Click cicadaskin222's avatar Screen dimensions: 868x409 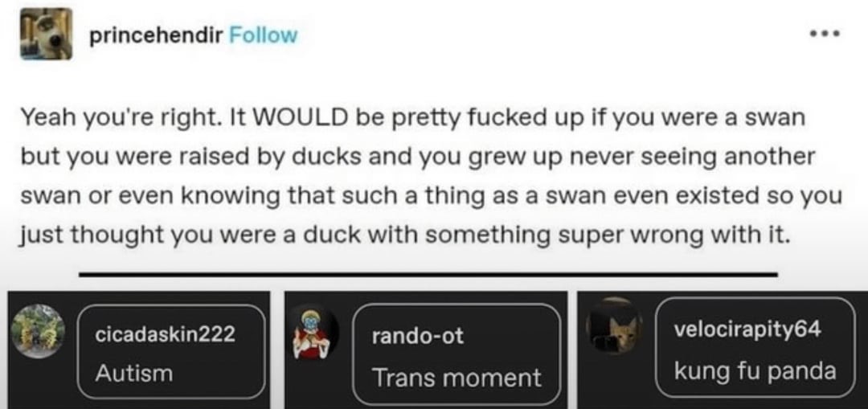[38, 331]
